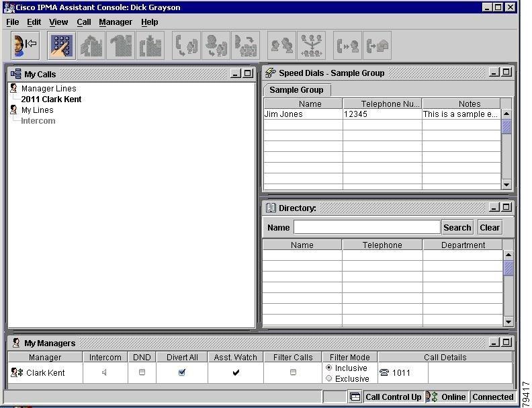Image resolution: width=532 pixels, height=408 pixels.
Task: Click the Connected status bar entry
Action: tap(492, 397)
